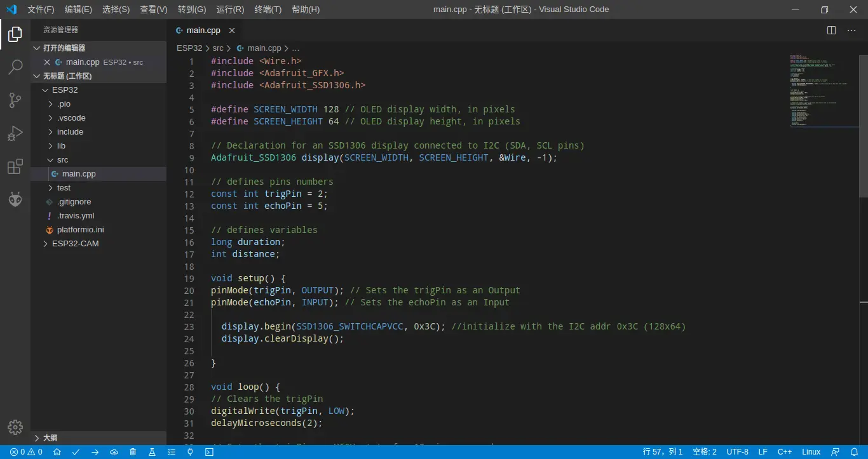Open the notifications bell in the status bar
Image resolution: width=868 pixels, height=459 pixels.
(855, 452)
